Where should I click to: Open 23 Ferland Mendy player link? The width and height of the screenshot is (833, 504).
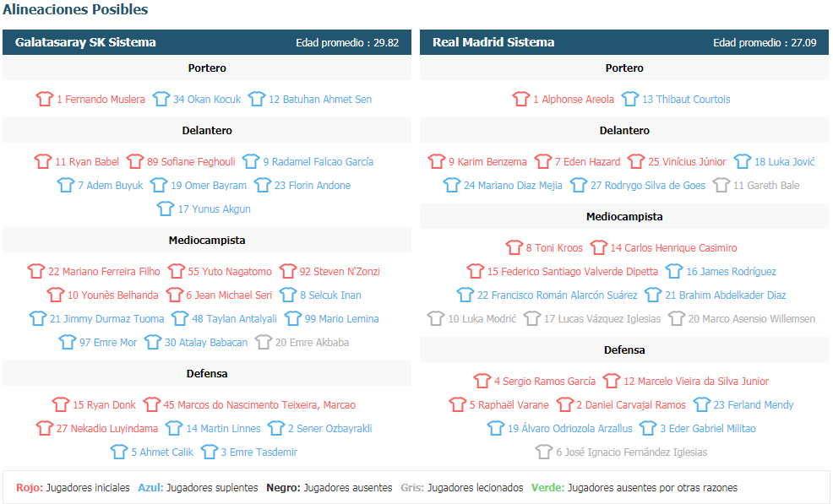point(754,404)
